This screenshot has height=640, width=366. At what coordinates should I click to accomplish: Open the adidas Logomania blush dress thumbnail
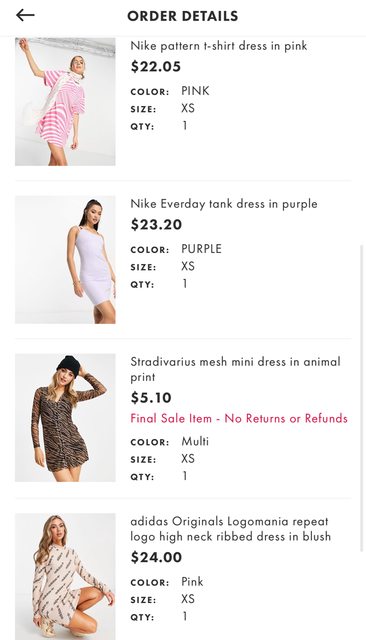[65, 576]
